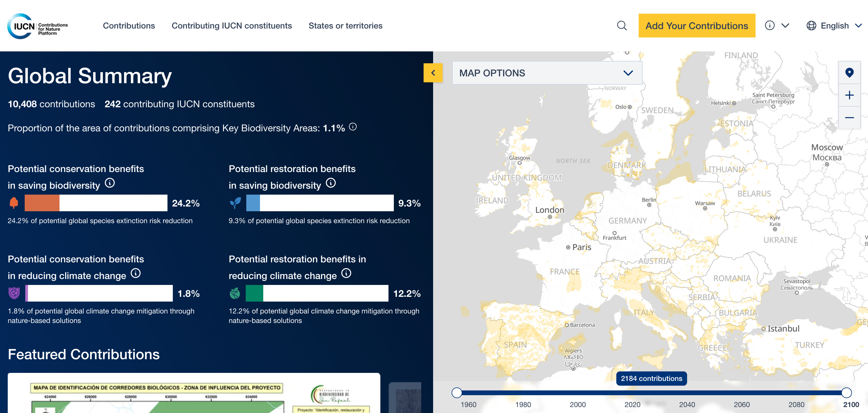Open info for conservation benefits saving biodiversity
The width and height of the screenshot is (868, 413).
tap(109, 183)
